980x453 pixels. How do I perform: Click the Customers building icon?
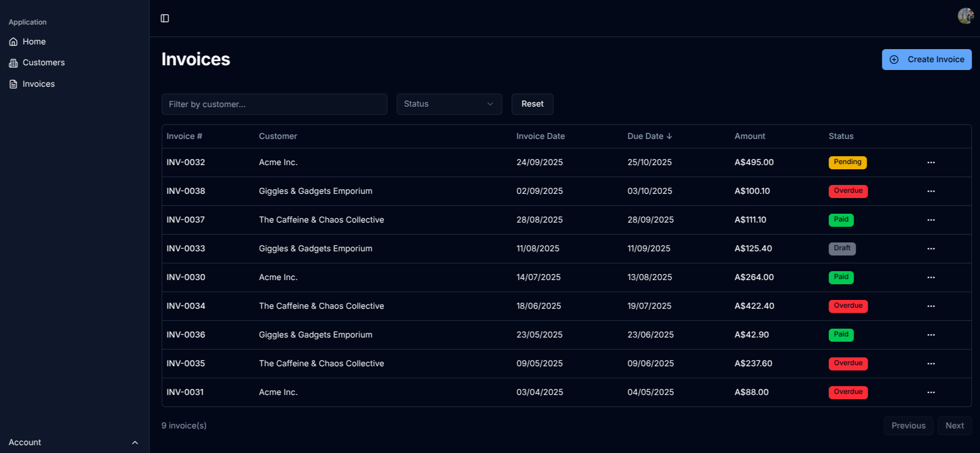[14, 63]
